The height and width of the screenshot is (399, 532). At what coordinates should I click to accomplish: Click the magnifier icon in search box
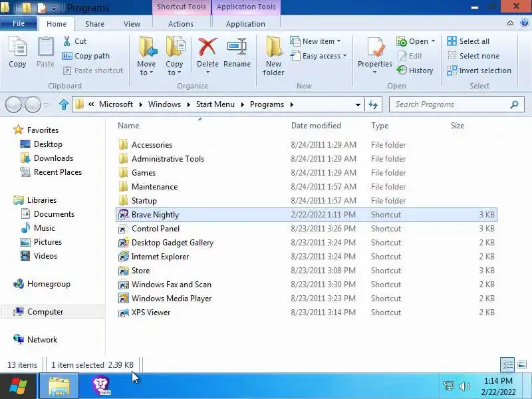coord(514,104)
